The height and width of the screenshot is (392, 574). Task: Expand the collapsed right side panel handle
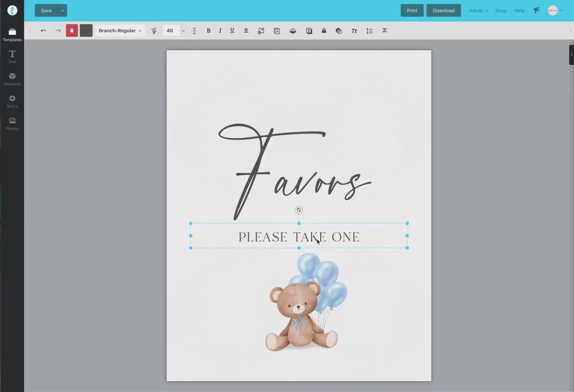click(x=571, y=55)
